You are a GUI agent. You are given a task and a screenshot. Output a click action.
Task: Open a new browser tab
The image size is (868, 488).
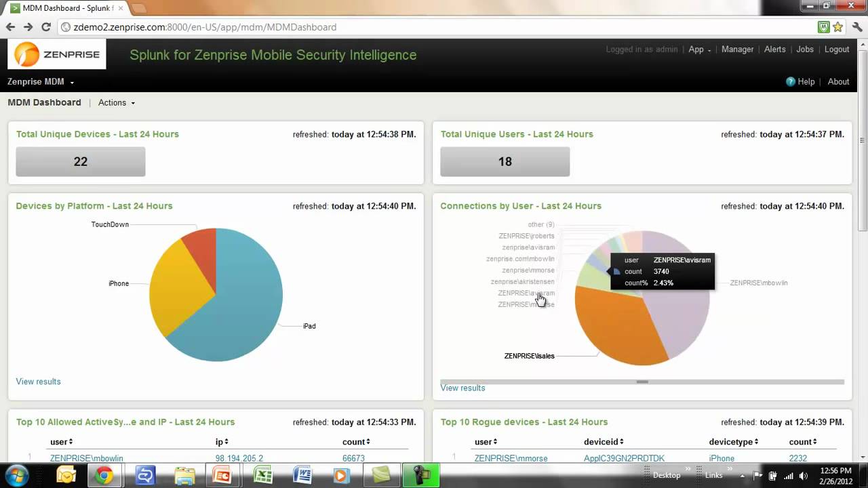(138, 8)
